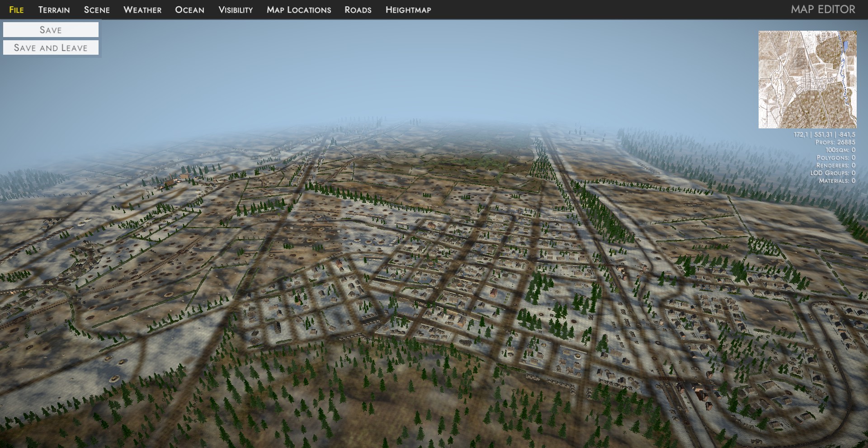Click the Save and Leave button
The image size is (868, 448).
coord(51,47)
